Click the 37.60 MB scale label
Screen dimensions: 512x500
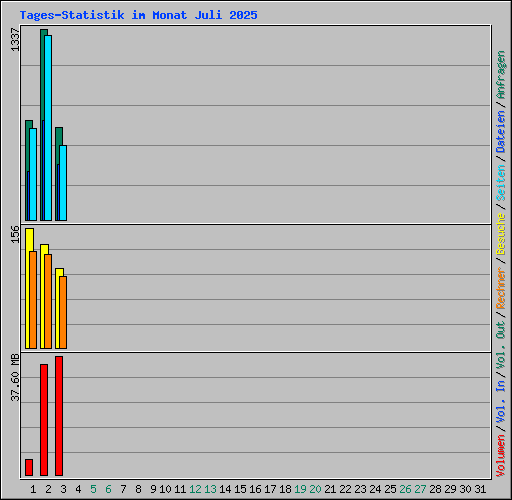(x=15, y=378)
